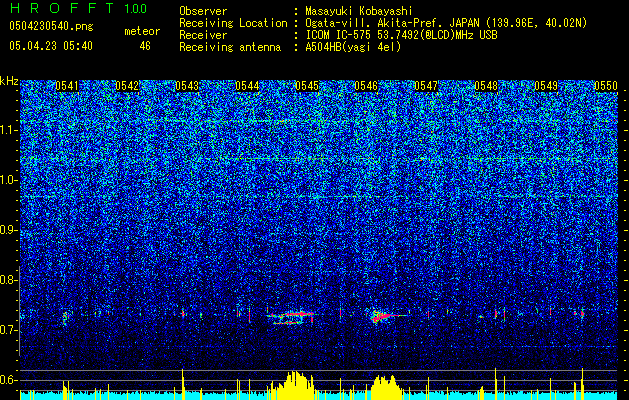Click the Receiver field label
The width and height of the screenshot is (629, 400).
(x=203, y=35)
